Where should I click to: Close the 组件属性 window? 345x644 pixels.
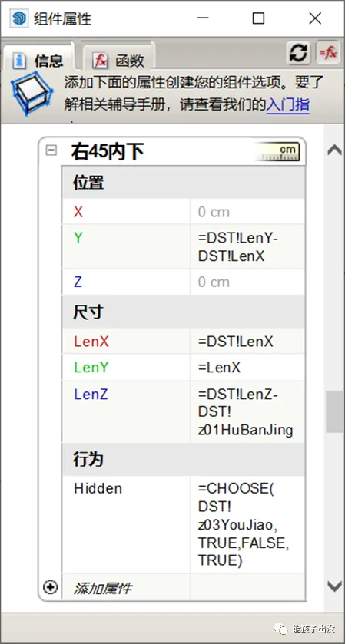pos(315,18)
